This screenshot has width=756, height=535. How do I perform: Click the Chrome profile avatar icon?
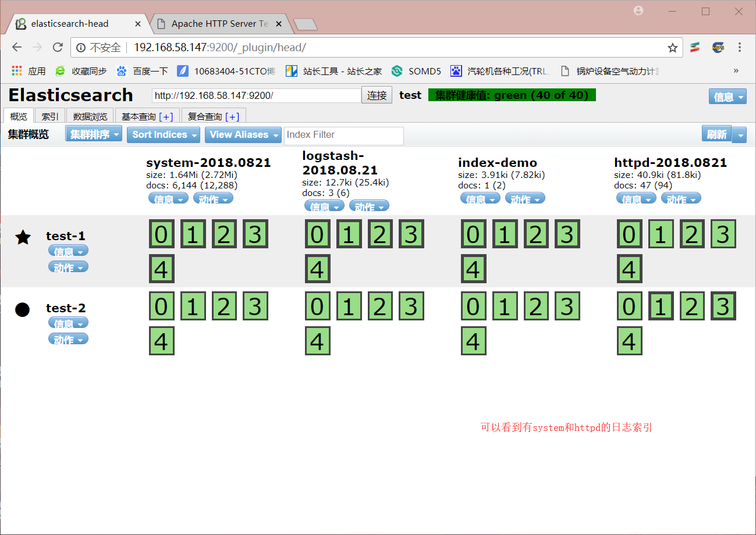tap(639, 10)
